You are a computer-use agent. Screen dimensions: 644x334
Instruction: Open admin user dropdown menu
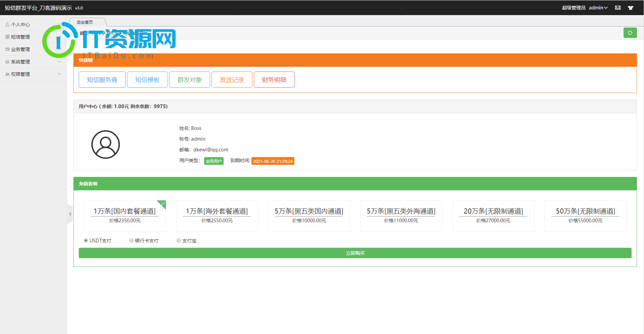[598, 8]
